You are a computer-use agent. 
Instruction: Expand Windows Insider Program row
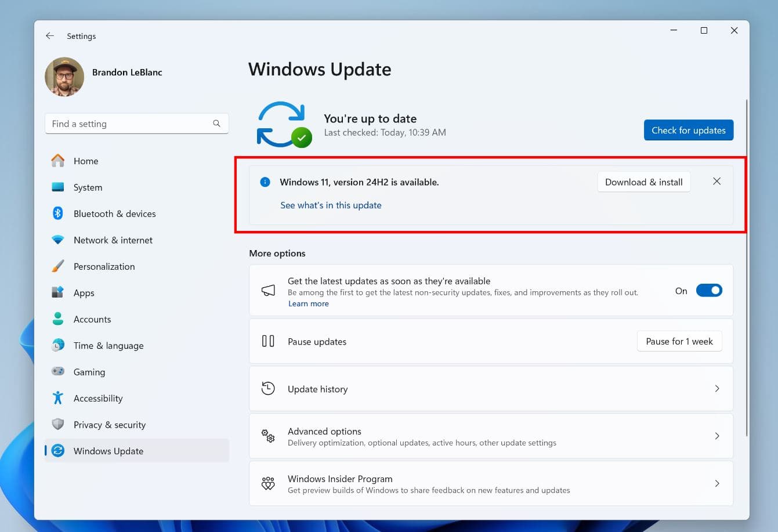coord(717,483)
